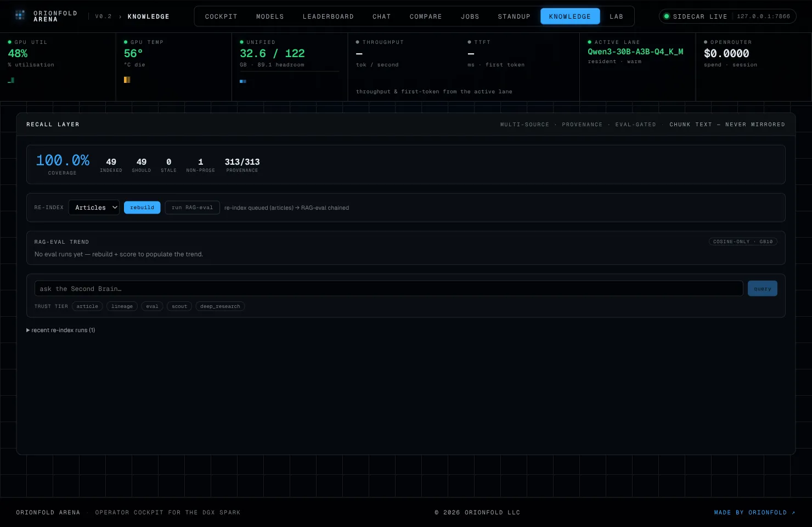Click the green Sidecar Live status dot
Screen dimensions: 812x527
667,16
